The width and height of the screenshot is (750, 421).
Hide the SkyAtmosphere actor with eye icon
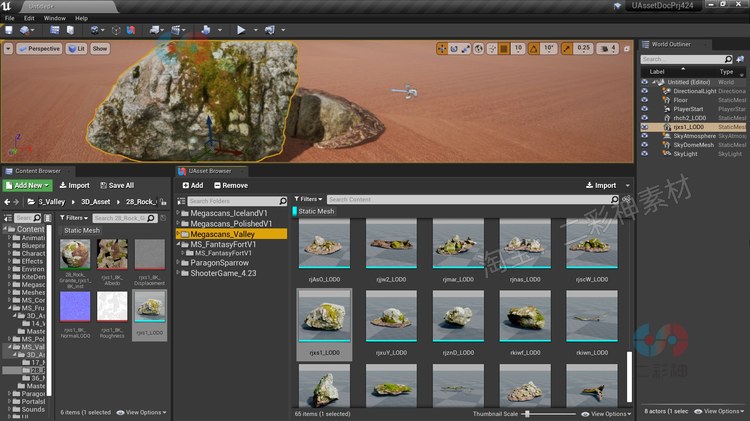(644, 136)
